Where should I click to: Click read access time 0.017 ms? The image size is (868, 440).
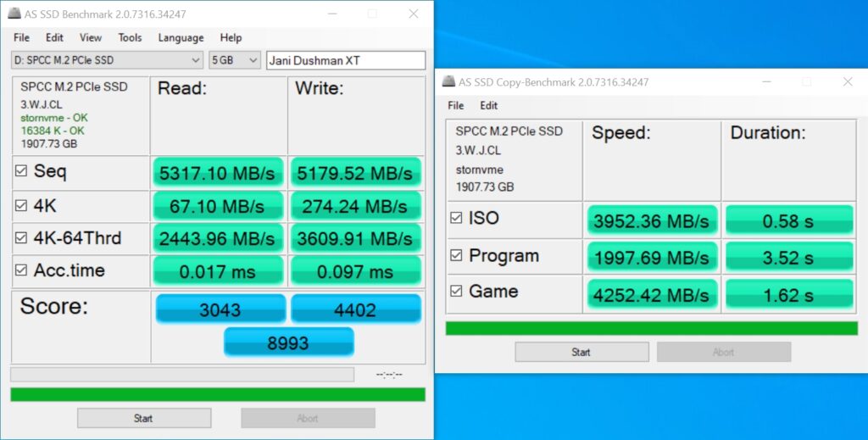click(218, 271)
